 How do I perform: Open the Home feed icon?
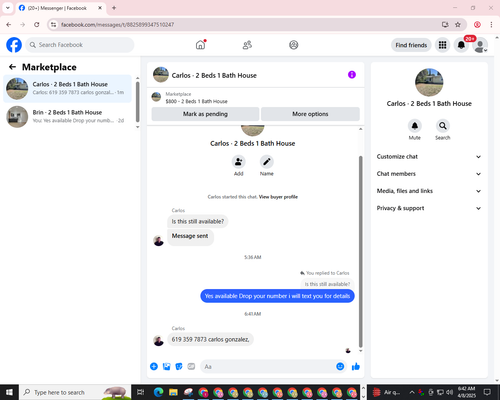(200, 45)
